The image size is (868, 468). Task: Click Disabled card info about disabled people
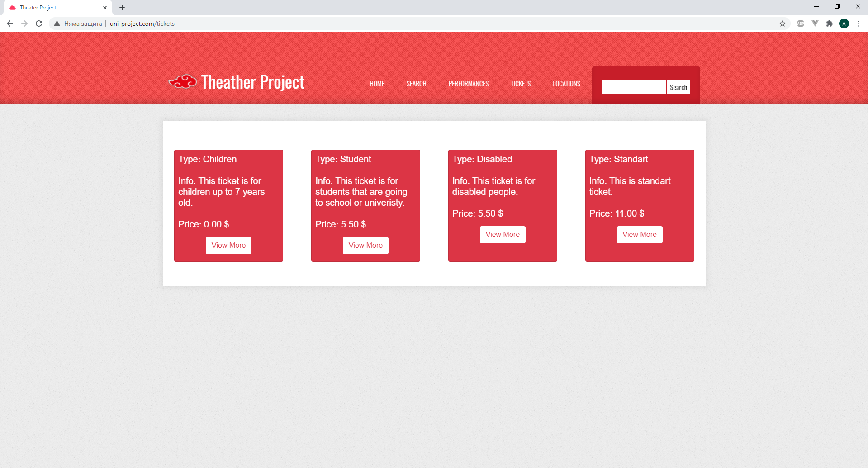(x=493, y=186)
